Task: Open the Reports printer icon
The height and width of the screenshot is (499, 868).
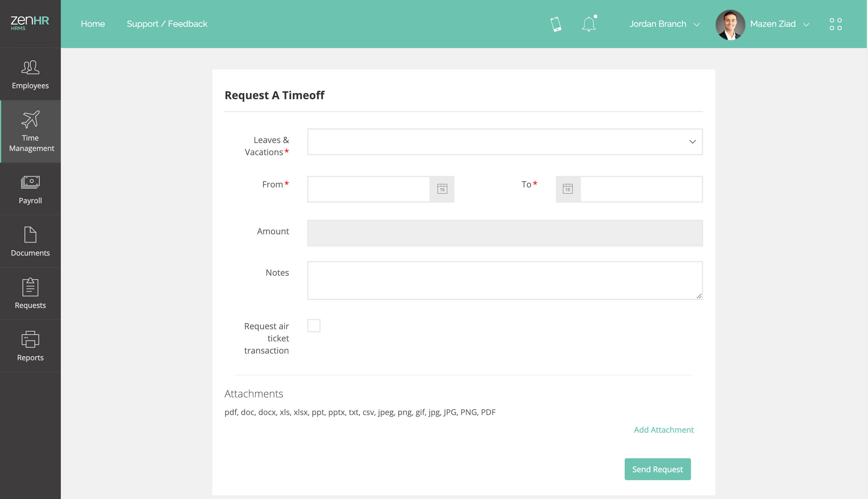Action: [x=30, y=339]
